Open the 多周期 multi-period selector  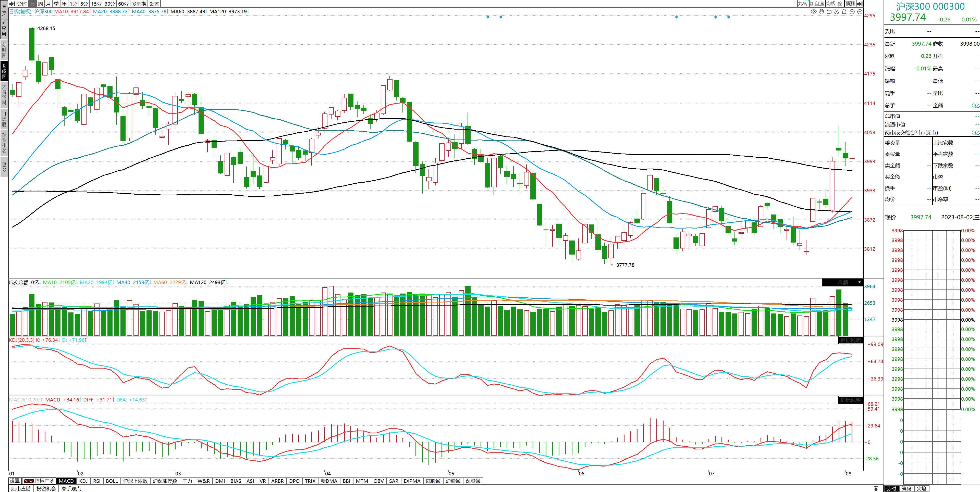tap(139, 4)
